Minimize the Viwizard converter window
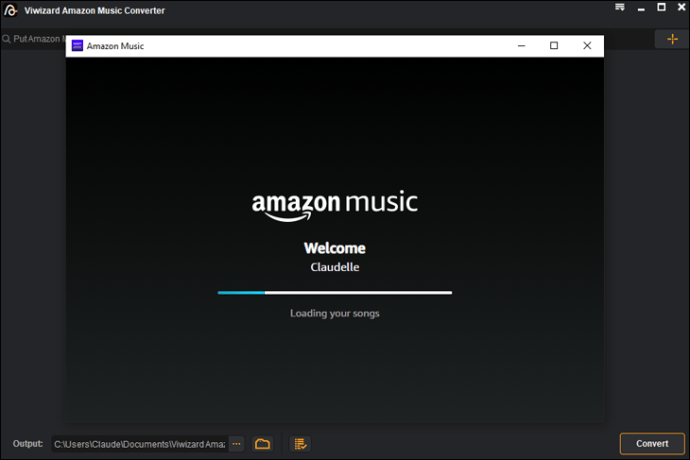Screen dimensions: 690x460 coord(641,8)
